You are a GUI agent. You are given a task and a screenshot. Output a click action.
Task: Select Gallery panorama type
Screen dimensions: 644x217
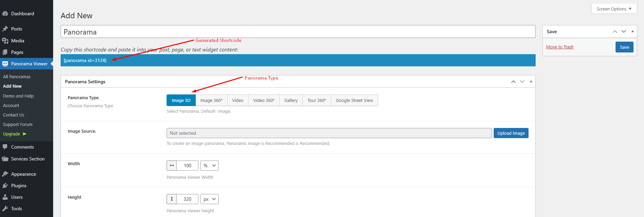(291, 100)
